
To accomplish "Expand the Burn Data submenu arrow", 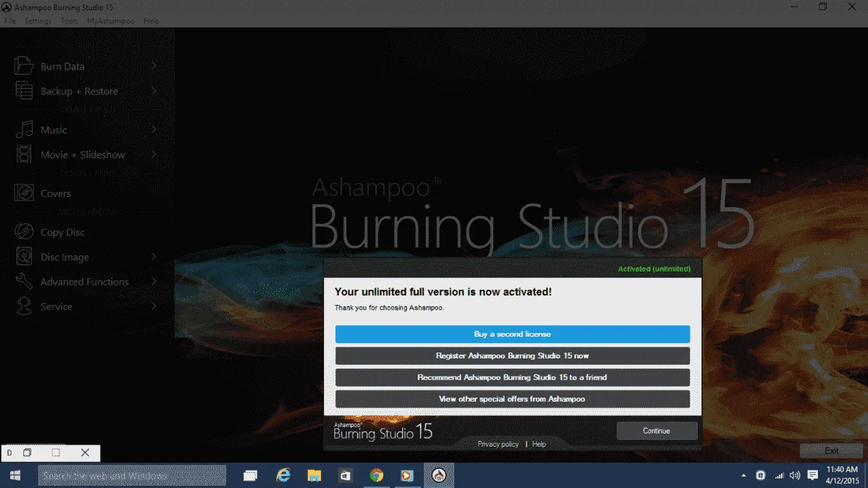I will coord(154,66).
